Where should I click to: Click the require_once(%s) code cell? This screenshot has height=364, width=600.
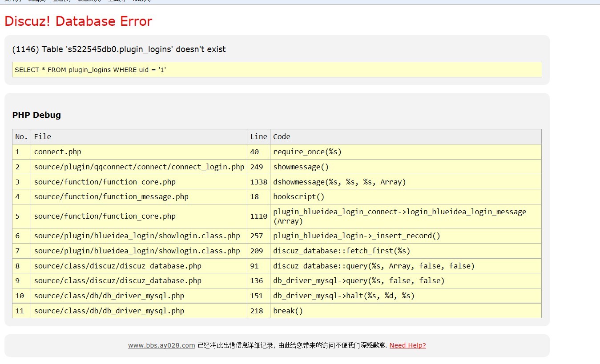click(307, 152)
